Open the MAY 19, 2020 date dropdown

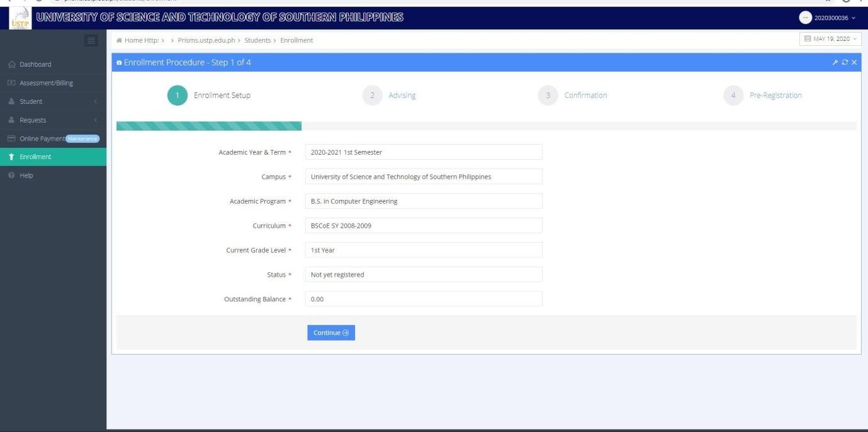(830, 39)
